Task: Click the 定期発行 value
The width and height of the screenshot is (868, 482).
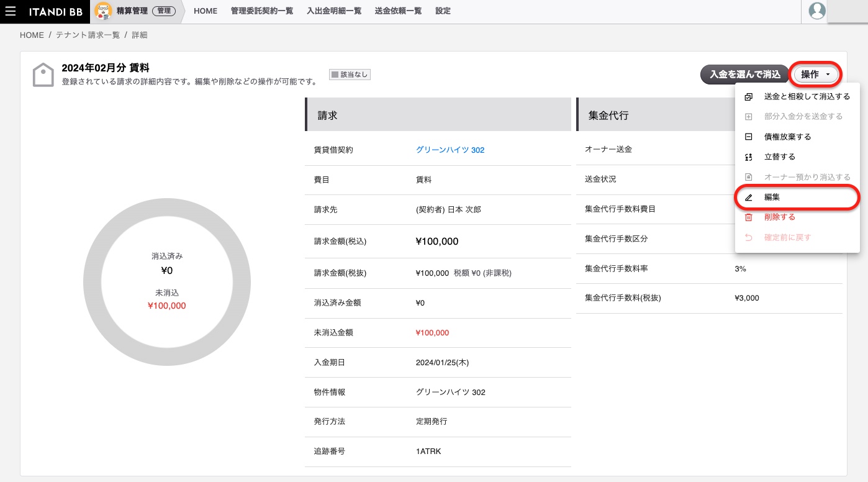Action: coord(432,421)
